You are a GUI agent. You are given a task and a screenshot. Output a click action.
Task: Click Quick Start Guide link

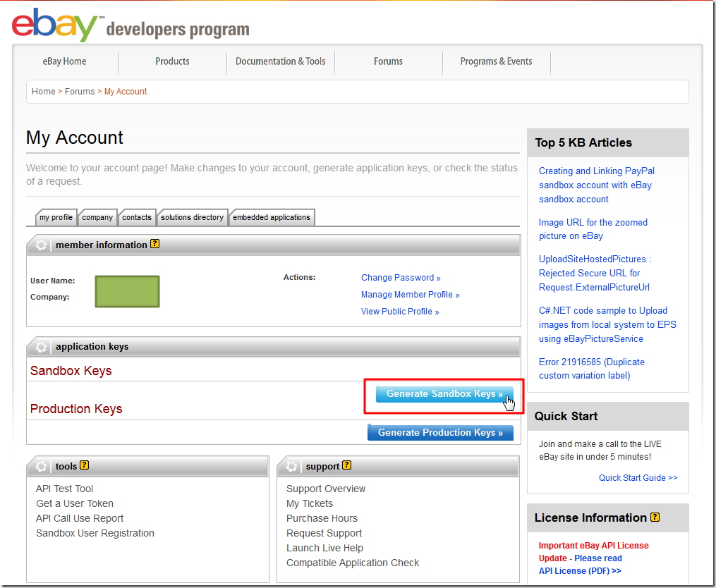coord(638,477)
